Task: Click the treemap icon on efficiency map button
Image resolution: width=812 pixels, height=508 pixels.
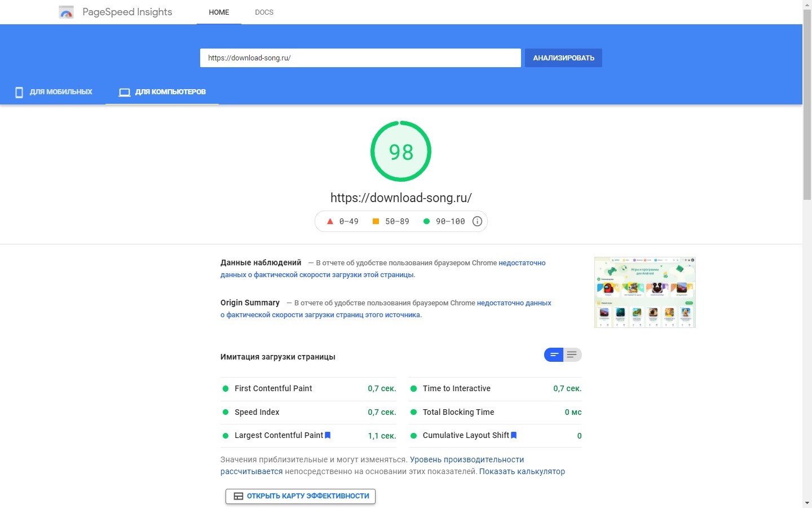Action: click(x=239, y=496)
